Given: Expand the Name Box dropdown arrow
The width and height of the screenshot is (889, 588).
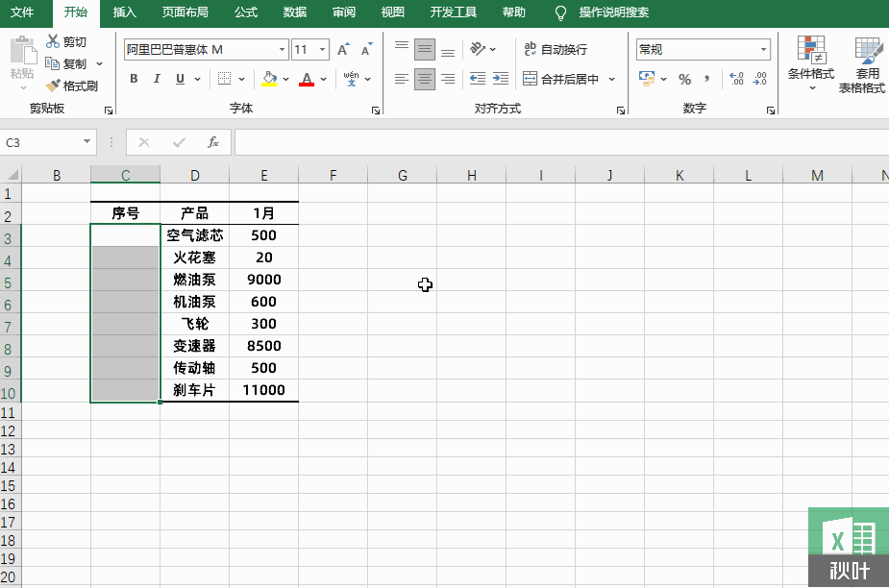Looking at the screenshot, I should [86, 142].
